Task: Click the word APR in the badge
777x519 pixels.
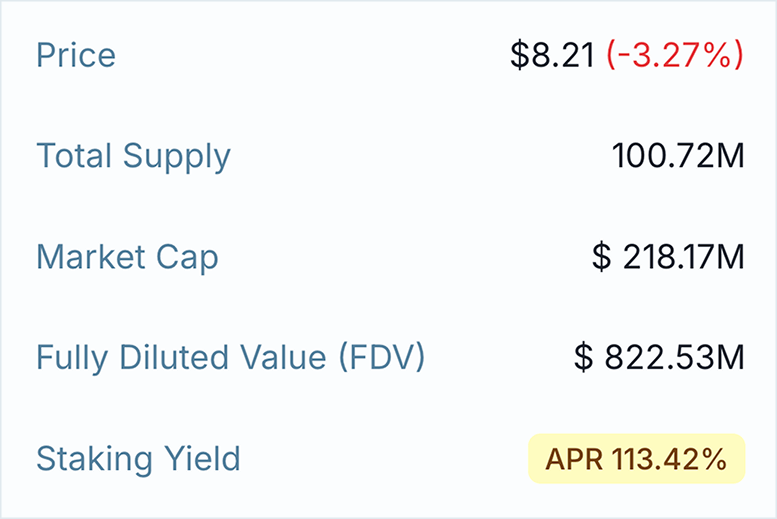Action: (x=569, y=459)
